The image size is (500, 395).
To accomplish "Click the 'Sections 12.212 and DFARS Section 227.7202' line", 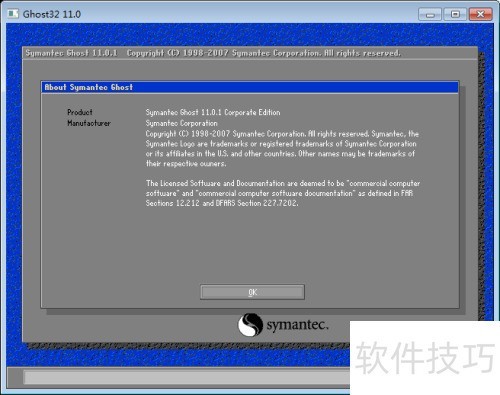I will click(x=222, y=203).
